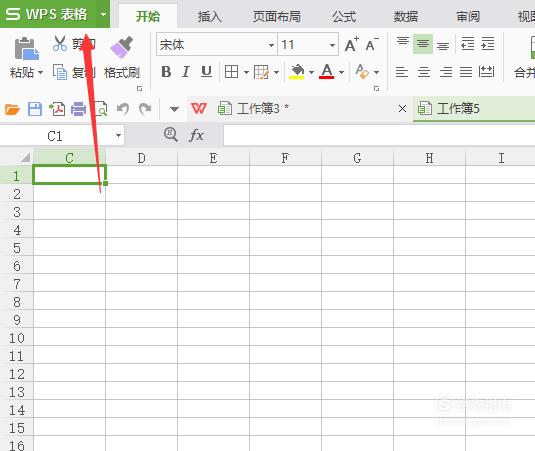Save workbook with floppy icon
Image resolution: width=535 pixels, height=451 pixels.
coord(35,109)
